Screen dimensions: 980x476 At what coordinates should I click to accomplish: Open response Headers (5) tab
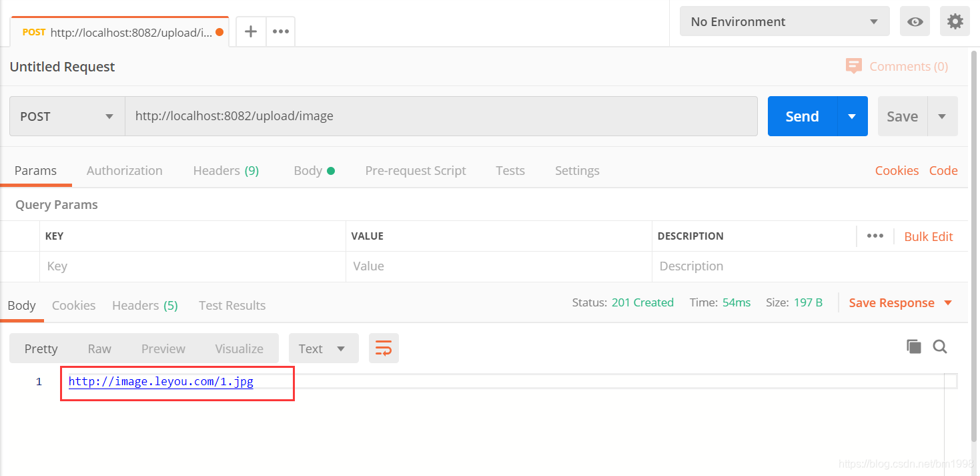click(145, 305)
